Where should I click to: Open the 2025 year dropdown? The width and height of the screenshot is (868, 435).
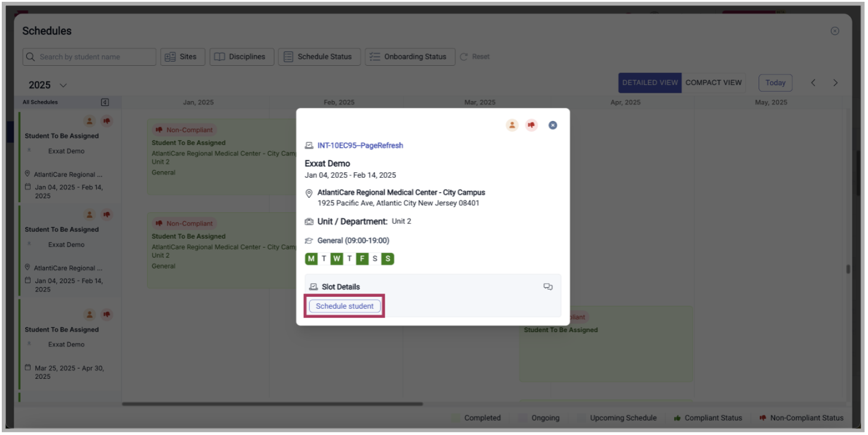[x=48, y=85]
